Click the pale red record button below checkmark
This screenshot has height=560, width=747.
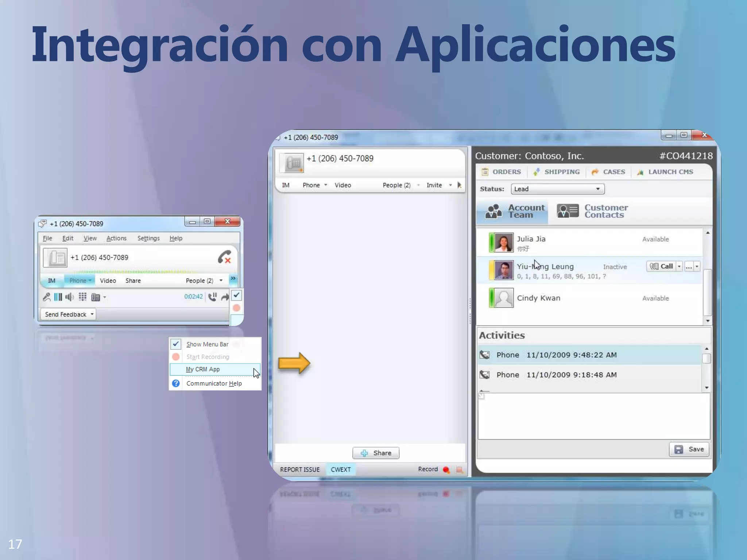point(236,308)
